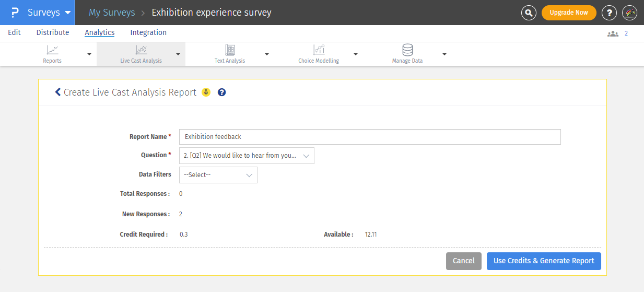Viewport: 644px width, 292px height.
Task: Click the Available credits value 12.11
Action: [x=371, y=235]
